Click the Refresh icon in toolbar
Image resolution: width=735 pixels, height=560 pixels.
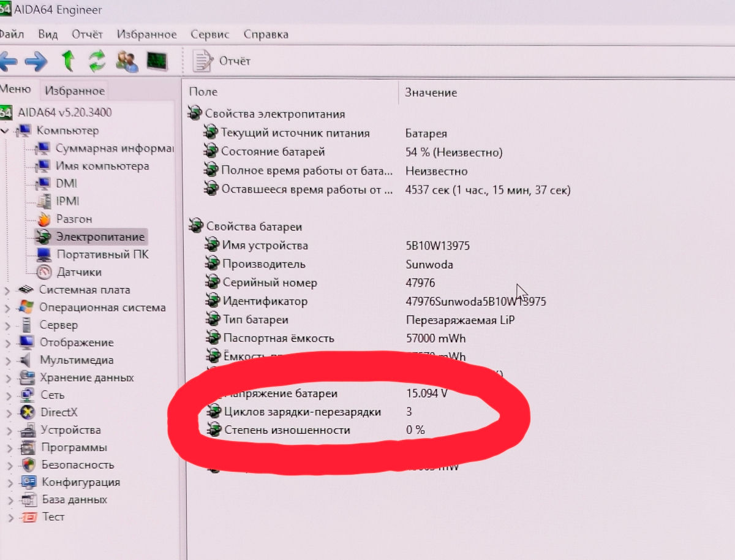click(97, 61)
